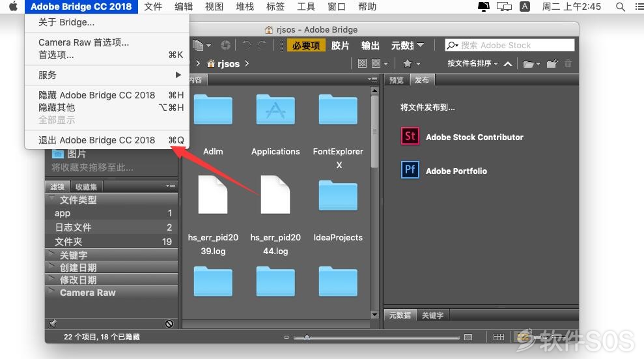Toggle the keep filter pin icon
The height and width of the screenshot is (359, 644).
53,324
